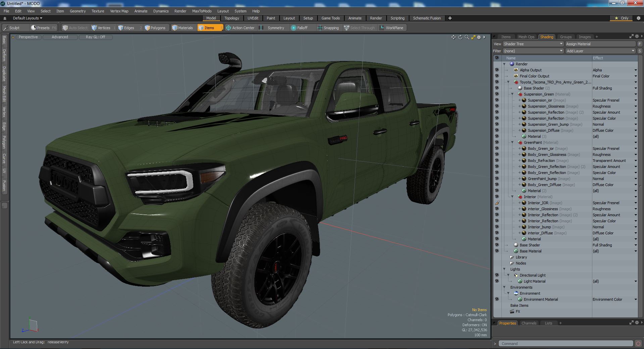Toggle Select Through mode
Screen dimensions: 644x349
pos(359,28)
